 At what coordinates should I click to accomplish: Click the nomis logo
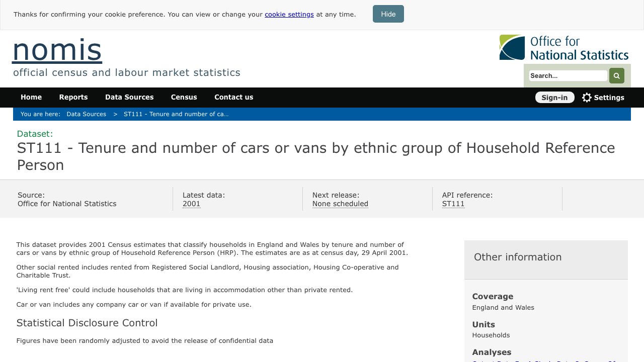pos(57,50)
